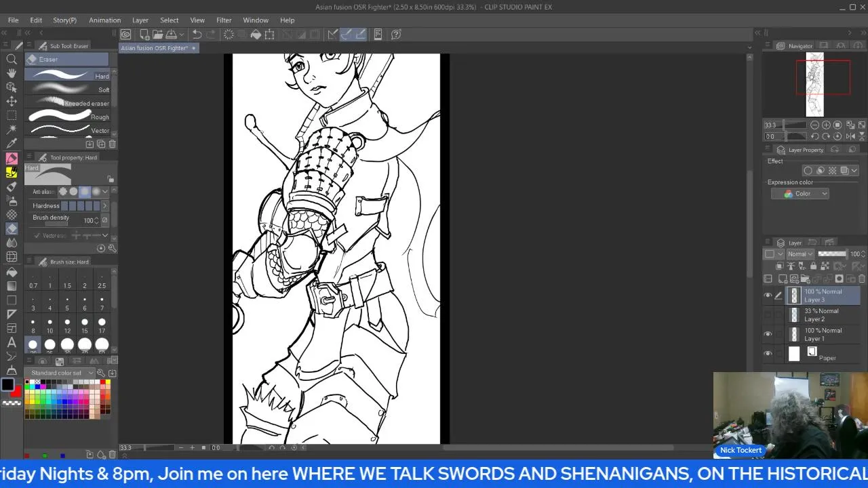Delete color trash icon in color set panel

tap(112, 454)
